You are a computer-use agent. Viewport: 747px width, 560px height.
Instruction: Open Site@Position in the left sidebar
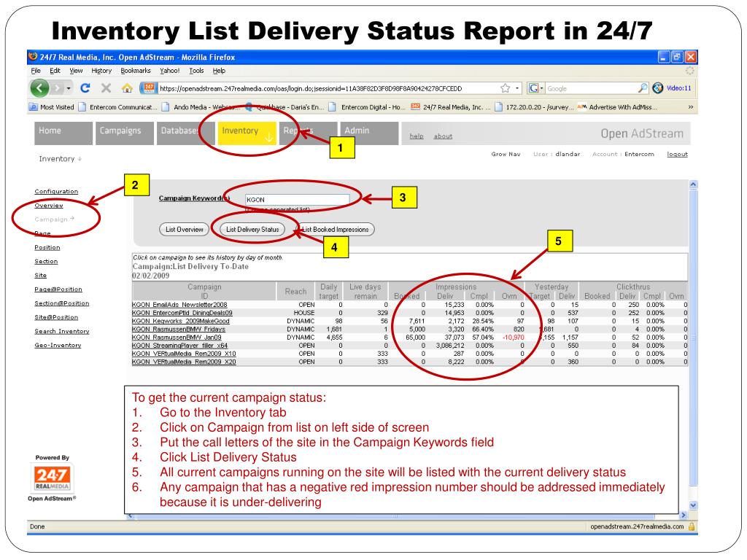click(x=56, y=317)
